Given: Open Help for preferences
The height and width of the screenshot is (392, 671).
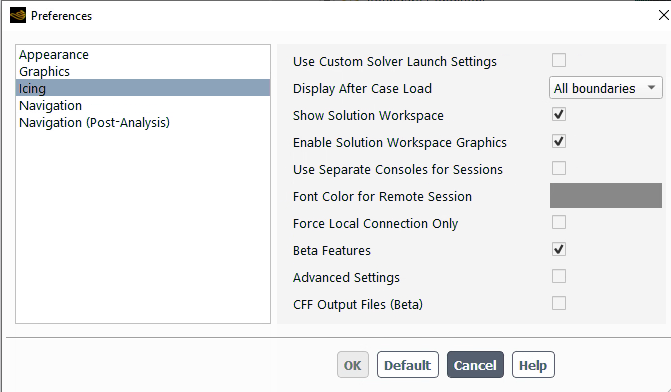Looking at the screenshot, I should point(533,365).
